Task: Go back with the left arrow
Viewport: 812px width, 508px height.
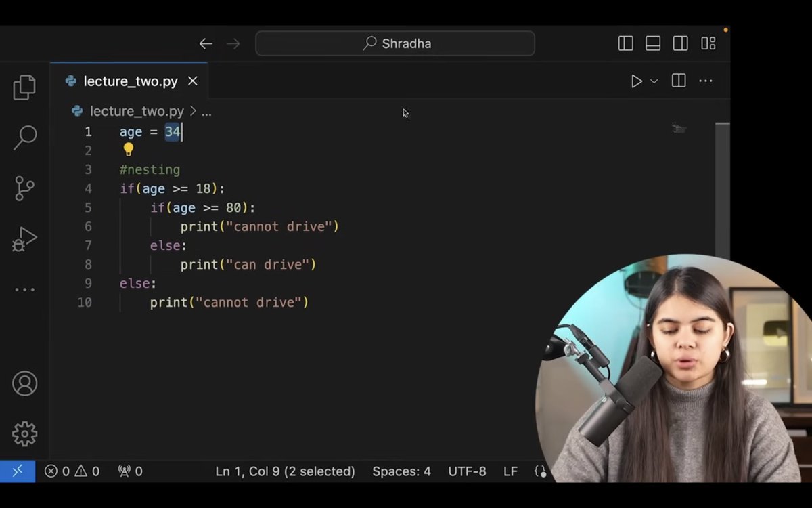Action: point(206,44)
